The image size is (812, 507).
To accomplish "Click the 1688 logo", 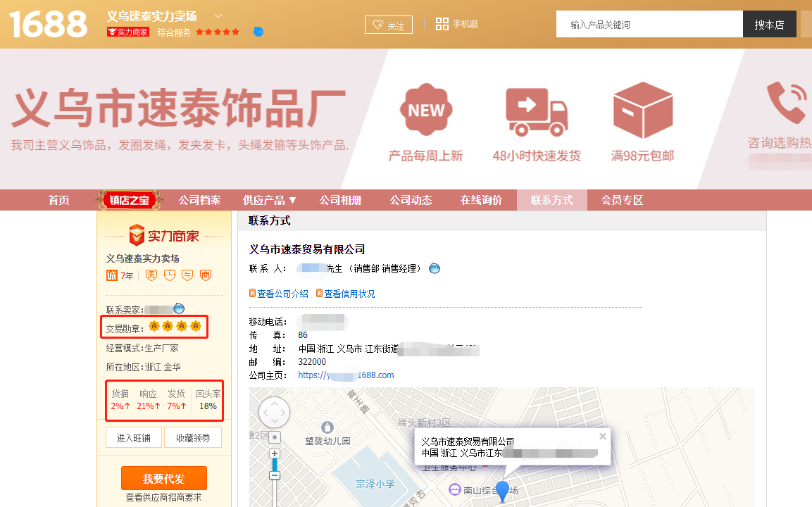I will tap(49, 24).
